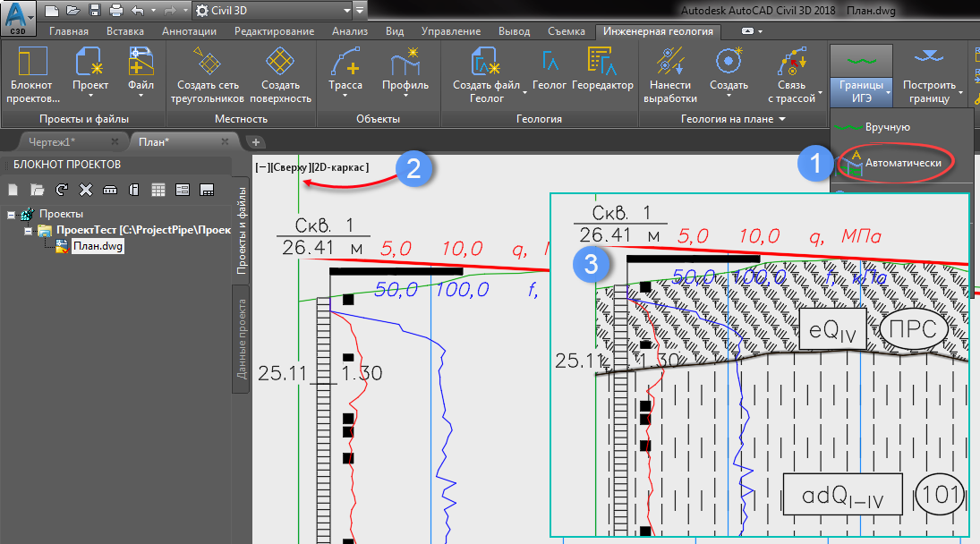
Task: Click the Построить границу tool
Action: (929, 75)
